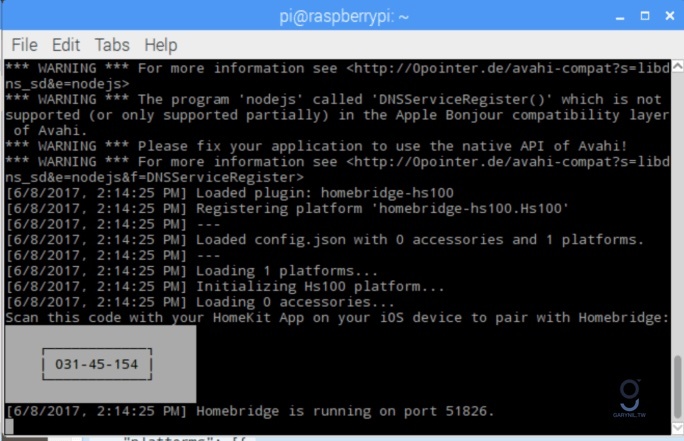The width and height of the screenshot is (684, 441).
Task: Click the terminal vertical scrollbar thumb
Action: click(677, 387)
